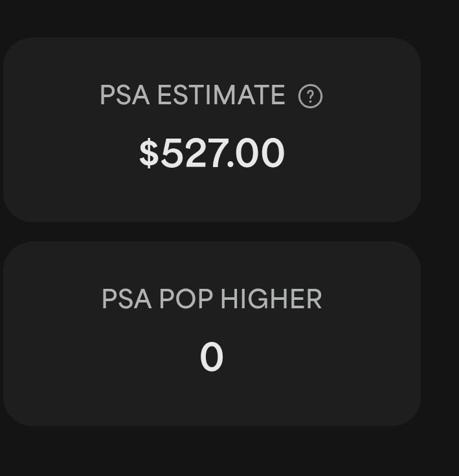This screenshot has height=476, width=459.
Task: Click the cents portion .00 of estimate
Action: tap(256, 153)
